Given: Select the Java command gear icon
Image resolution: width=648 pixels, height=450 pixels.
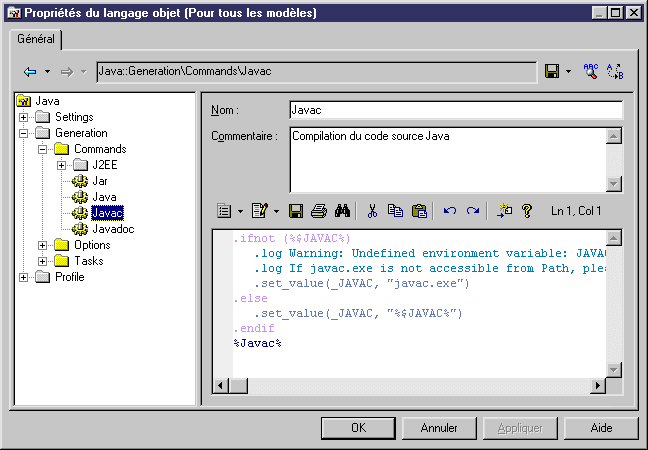Looking at the screenshot, I should pyautogui.click(x=80, y=197).
